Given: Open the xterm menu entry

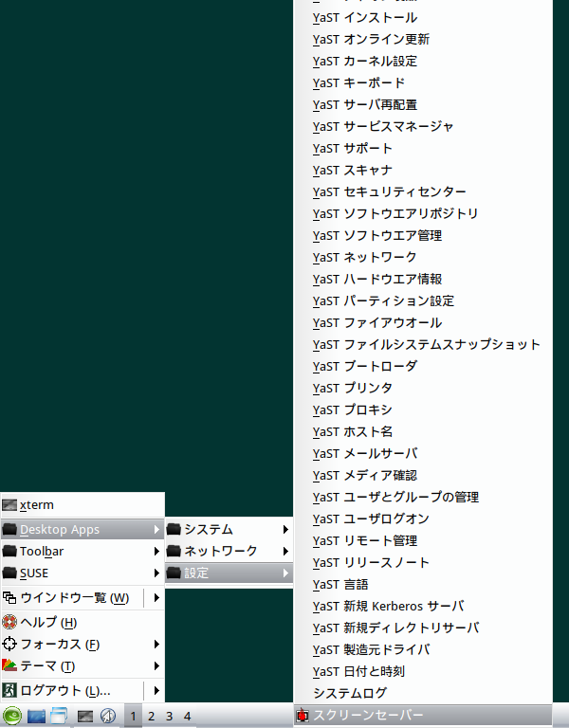Looking at the screenshot, I should (x=83, y=504).
